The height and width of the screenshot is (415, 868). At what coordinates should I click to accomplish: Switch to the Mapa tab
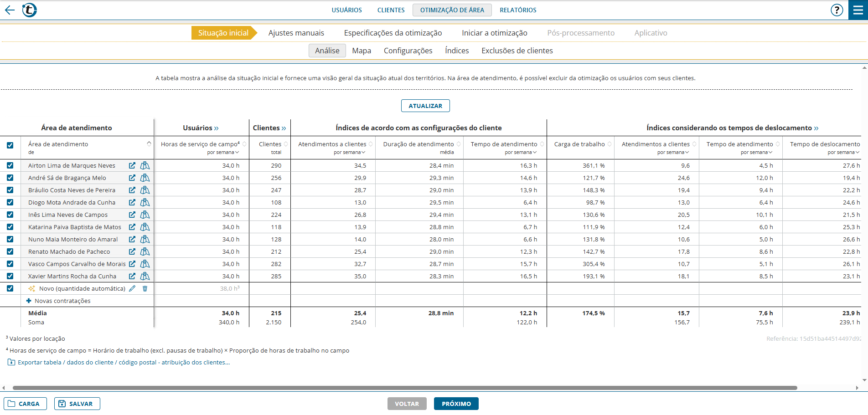361,51
